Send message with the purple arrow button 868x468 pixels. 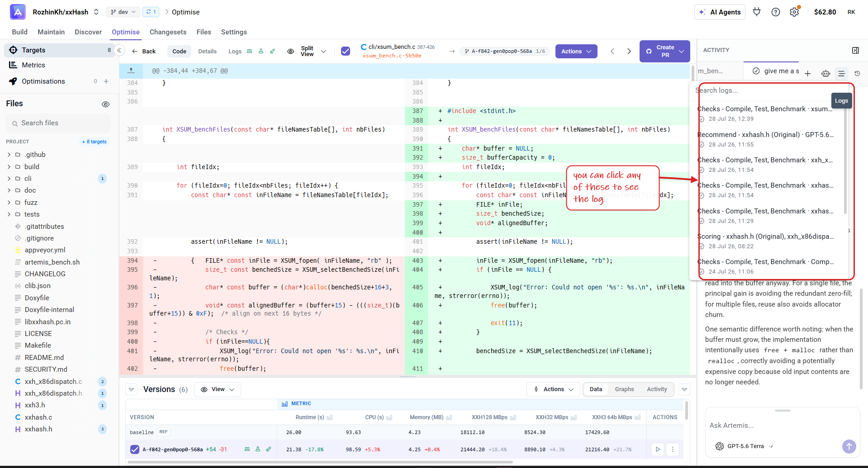[849, 446]
